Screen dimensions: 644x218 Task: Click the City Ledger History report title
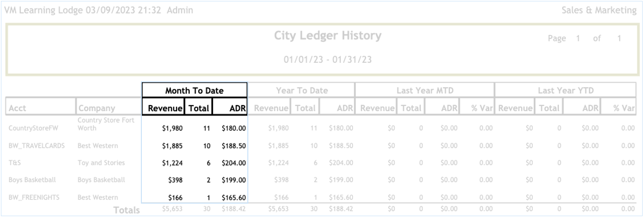pos(327,36)
